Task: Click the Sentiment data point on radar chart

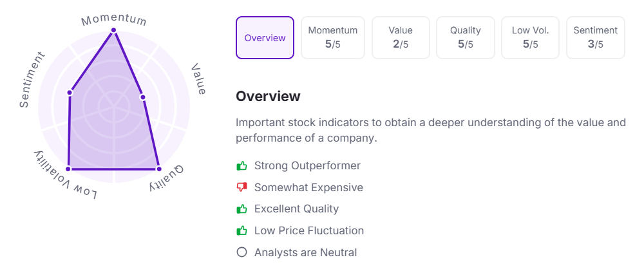Action: (x=70, y=93)
